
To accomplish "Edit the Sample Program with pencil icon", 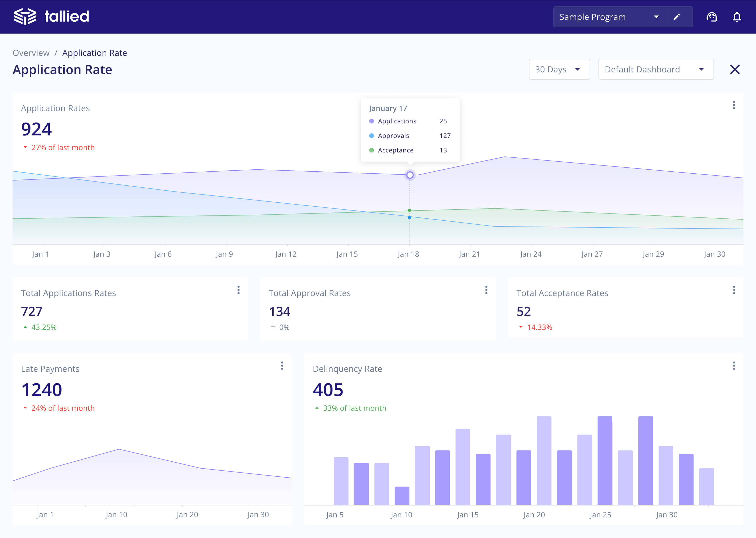I will coord(677,17).
